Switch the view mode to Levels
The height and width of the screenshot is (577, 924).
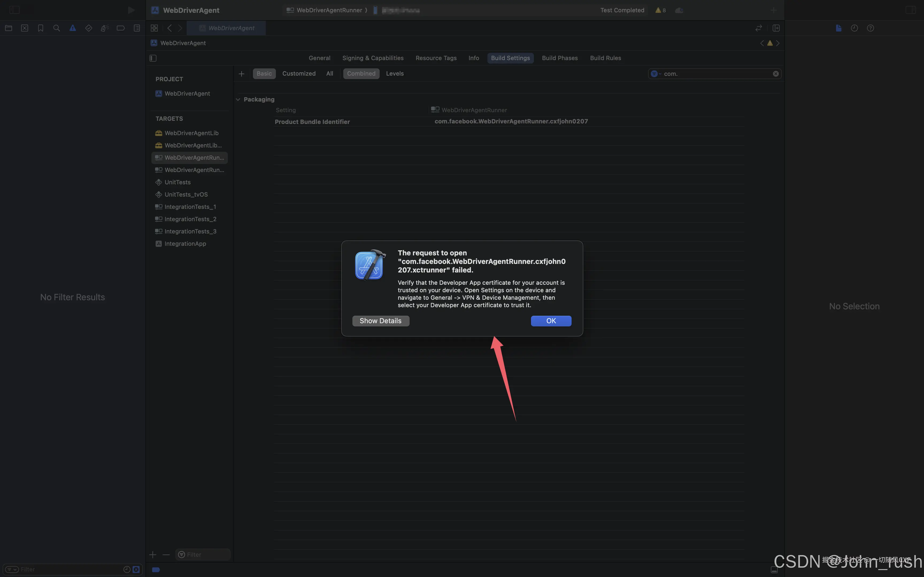[394, 74]
